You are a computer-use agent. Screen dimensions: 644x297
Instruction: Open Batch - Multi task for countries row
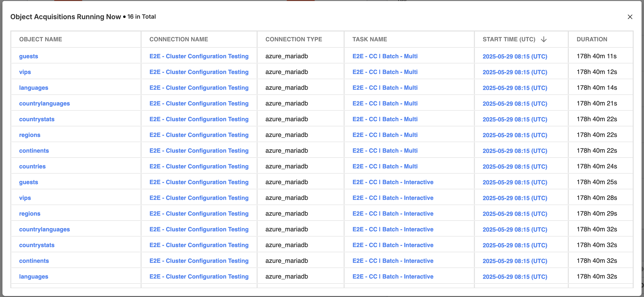point(385,166)
